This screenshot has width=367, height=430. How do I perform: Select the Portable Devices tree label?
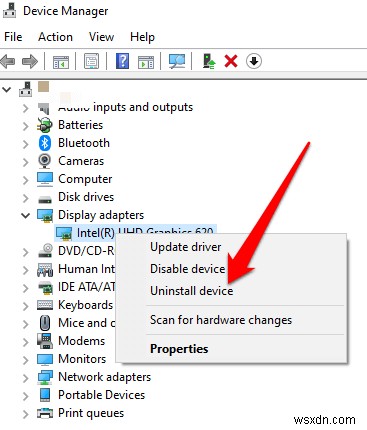tap(101, 395)
